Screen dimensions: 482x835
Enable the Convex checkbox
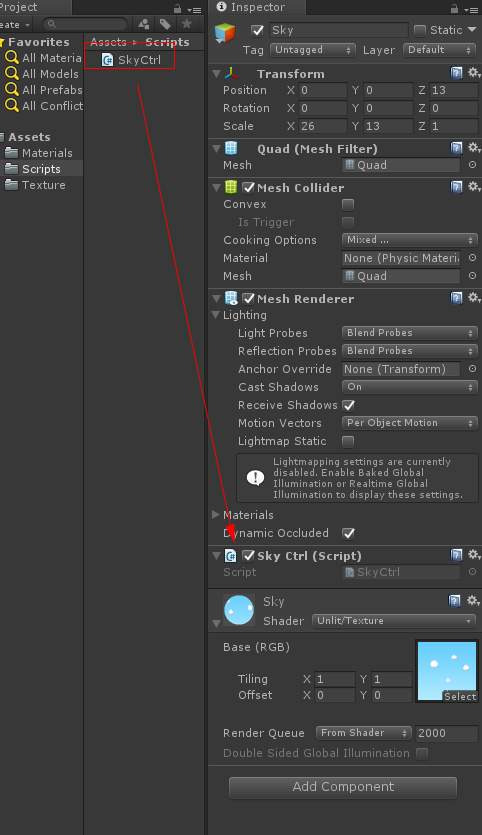coord(348,204)
